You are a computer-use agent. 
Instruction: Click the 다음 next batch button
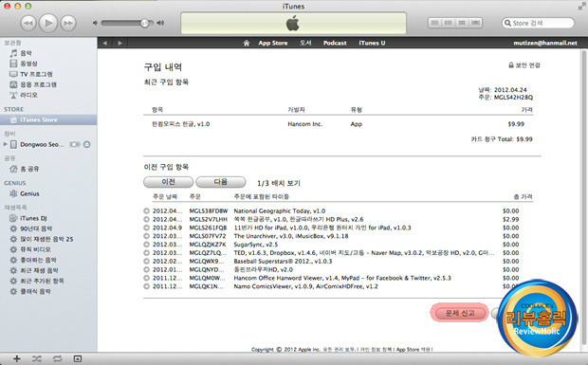click(x=220, y=182)
